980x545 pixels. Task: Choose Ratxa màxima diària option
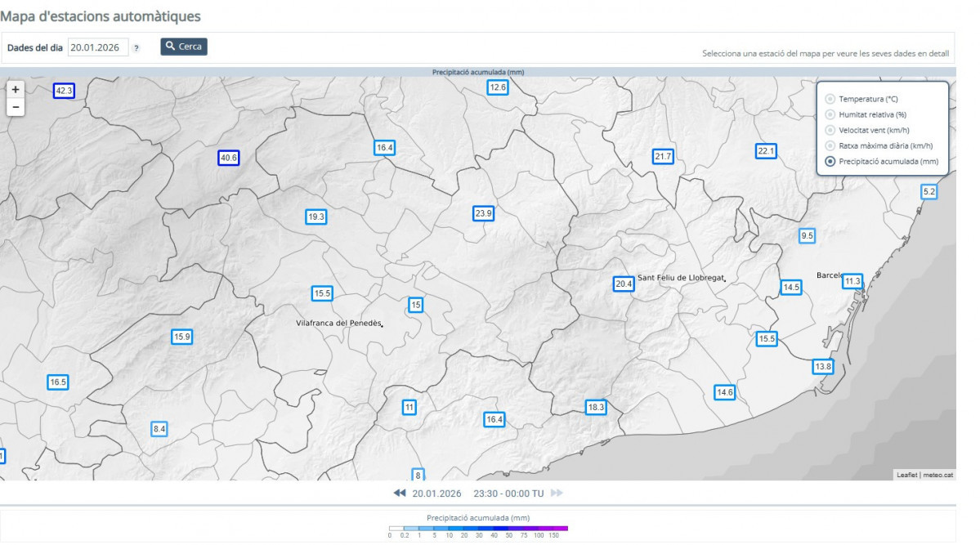(x=830, y=145)
